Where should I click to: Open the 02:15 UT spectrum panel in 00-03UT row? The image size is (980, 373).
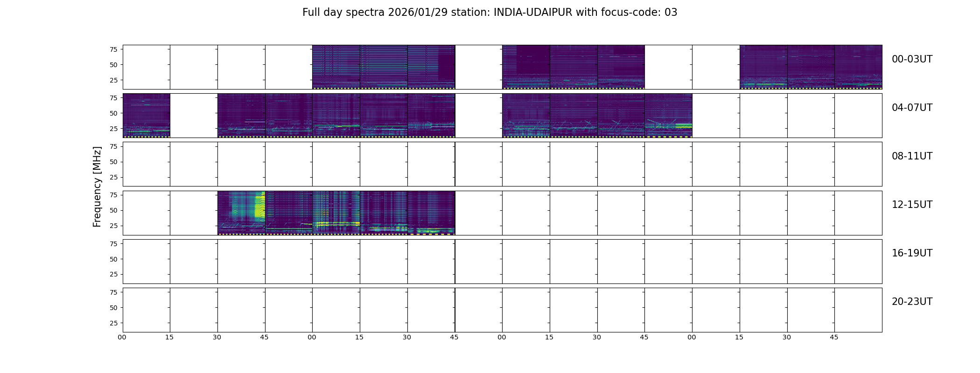pos(574,67)
